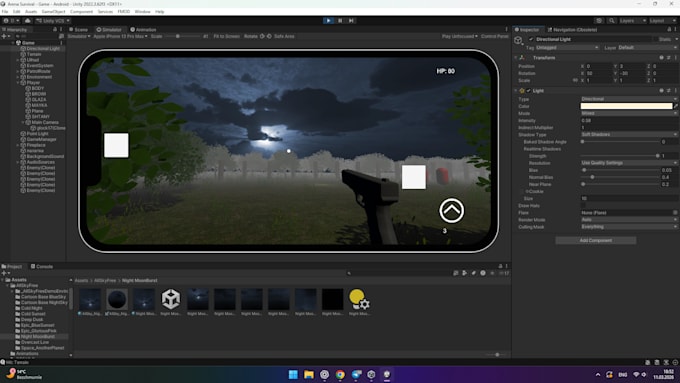Collapse the Player object in Hierarchy
The image size is (680, 383).
(x=18, y=82)
